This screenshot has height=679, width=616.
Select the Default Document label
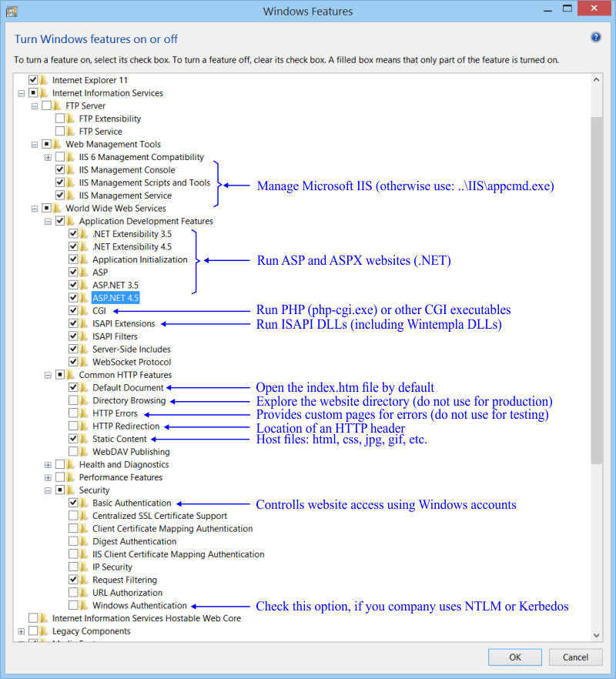point(128,387)
